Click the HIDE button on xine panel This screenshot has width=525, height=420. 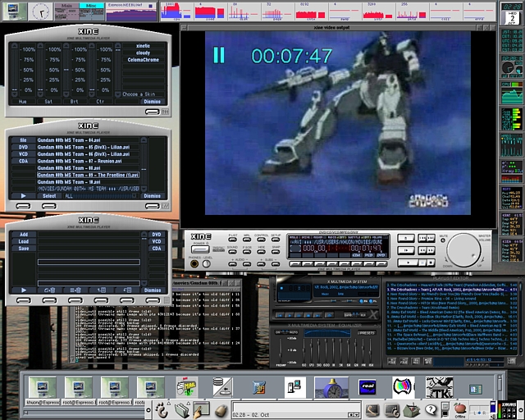tap(261, 251)
